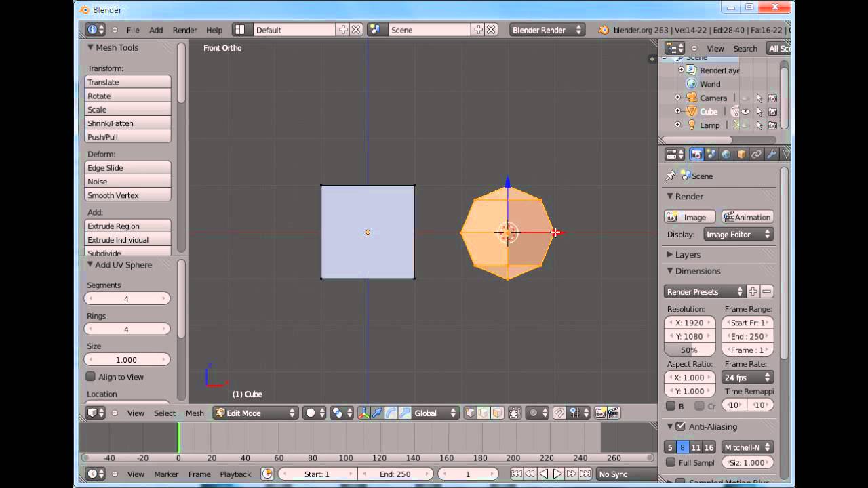
Task: Open the Object Constraints chain tab
Action: 756,155
